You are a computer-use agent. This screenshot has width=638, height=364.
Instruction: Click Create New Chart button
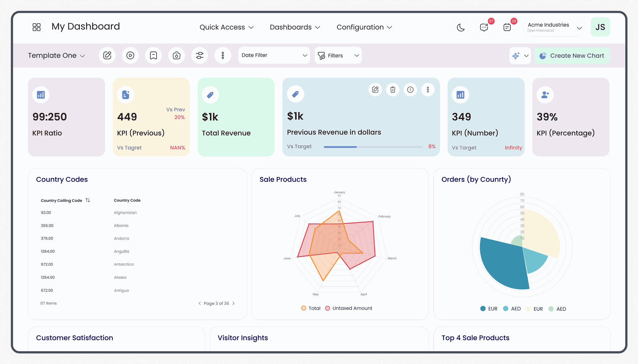tap(572, 55)
